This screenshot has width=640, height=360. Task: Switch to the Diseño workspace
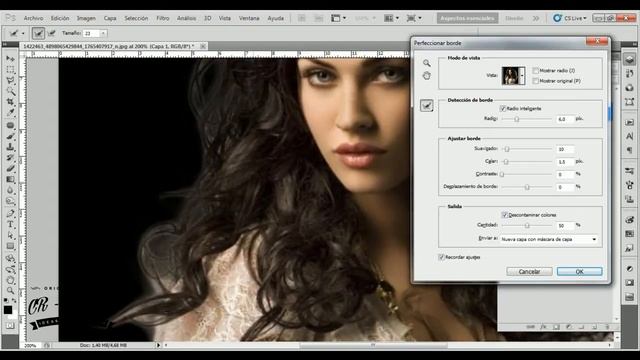pos(514,18)
